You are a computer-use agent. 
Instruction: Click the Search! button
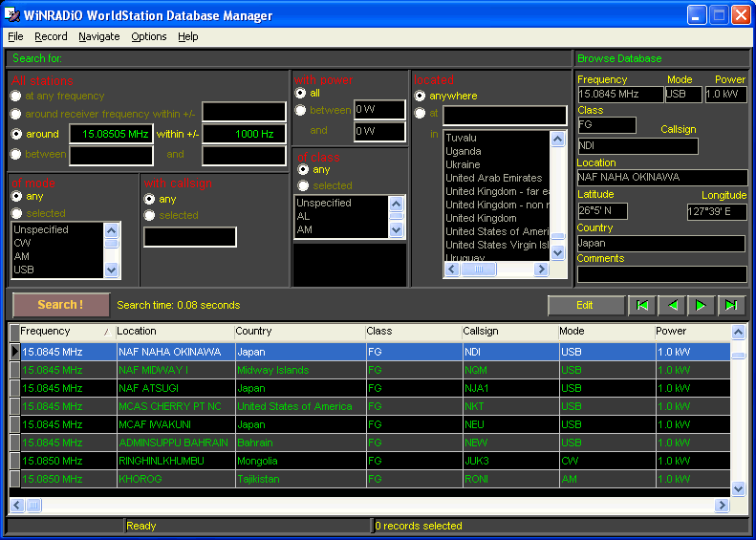pos(61,305)
